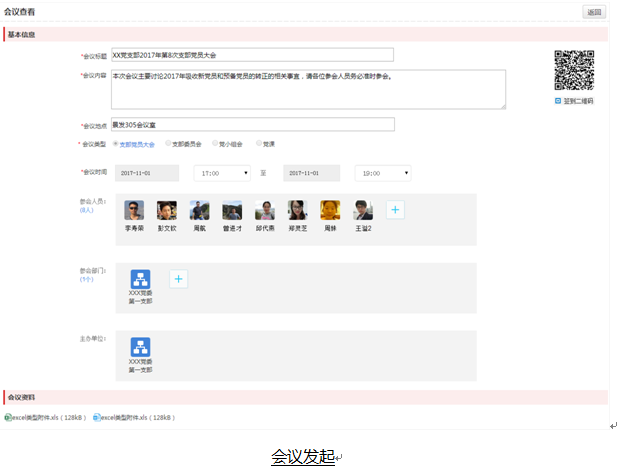
Task: Click 周航's attendee avatar
Action: pyautogui.click(x=200, y=210)
